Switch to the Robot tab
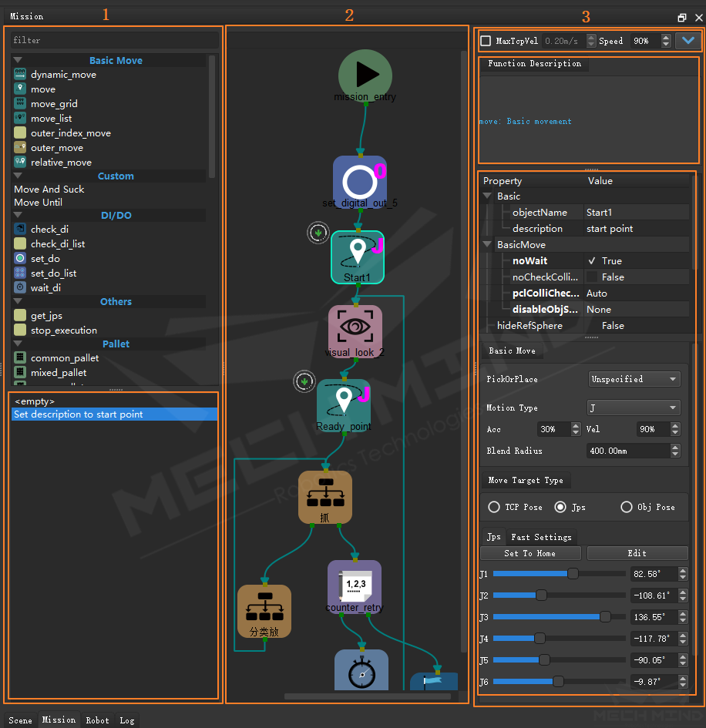The width and height of the screenshot is (706, 728). (97, 720)
